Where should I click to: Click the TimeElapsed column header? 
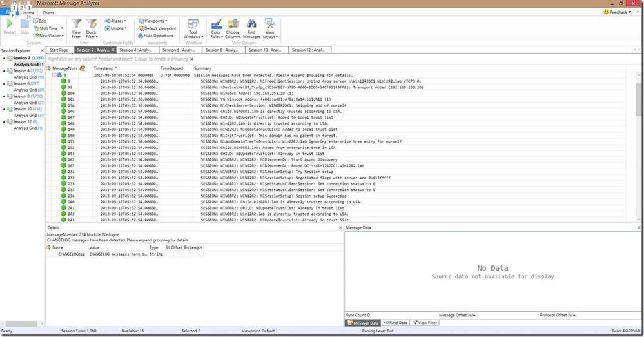171,68
